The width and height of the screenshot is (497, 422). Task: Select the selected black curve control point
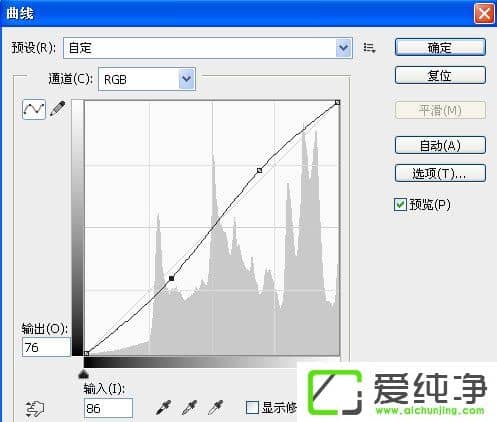click(x=171, y=278)
